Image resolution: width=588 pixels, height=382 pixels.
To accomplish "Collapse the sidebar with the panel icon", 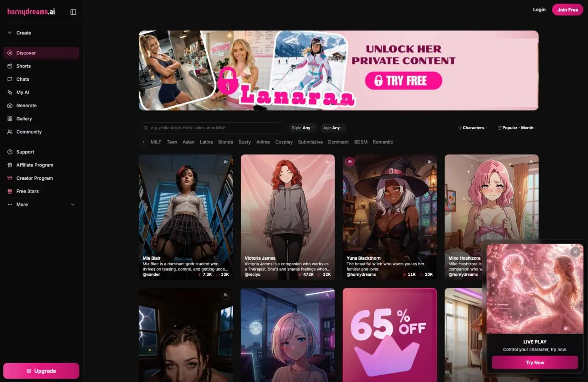I will tap(73, 12).
